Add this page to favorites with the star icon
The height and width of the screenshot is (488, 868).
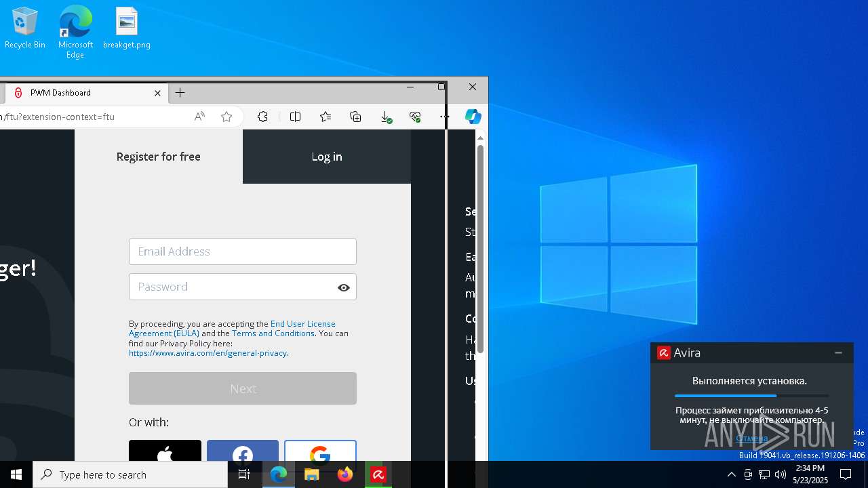226,117
